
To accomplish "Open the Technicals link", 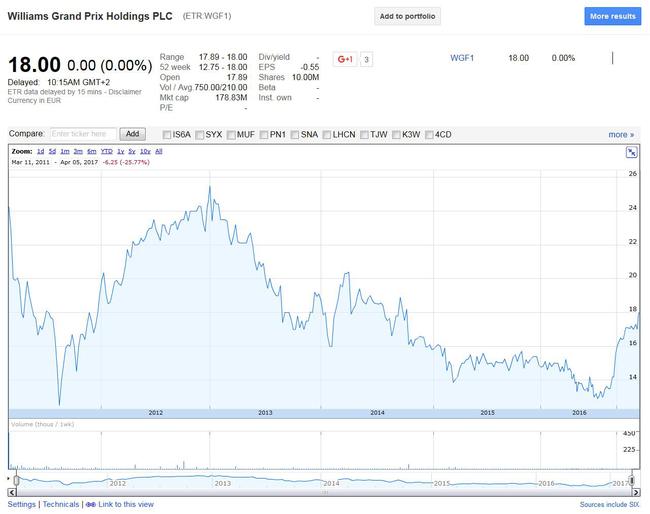I will (x=61, y=504).
